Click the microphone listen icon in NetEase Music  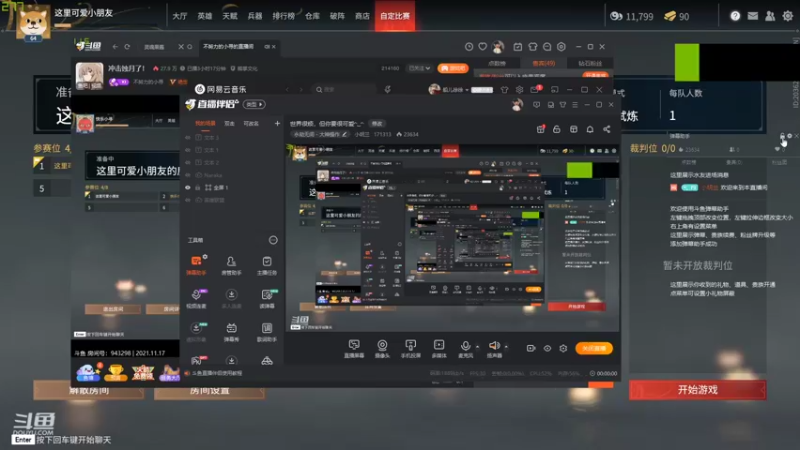388,89
